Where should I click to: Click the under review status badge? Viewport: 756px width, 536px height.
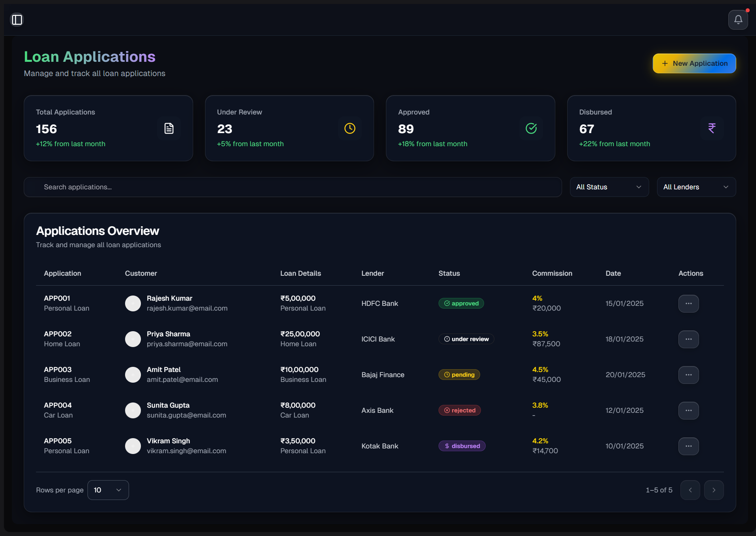(466, 339)
